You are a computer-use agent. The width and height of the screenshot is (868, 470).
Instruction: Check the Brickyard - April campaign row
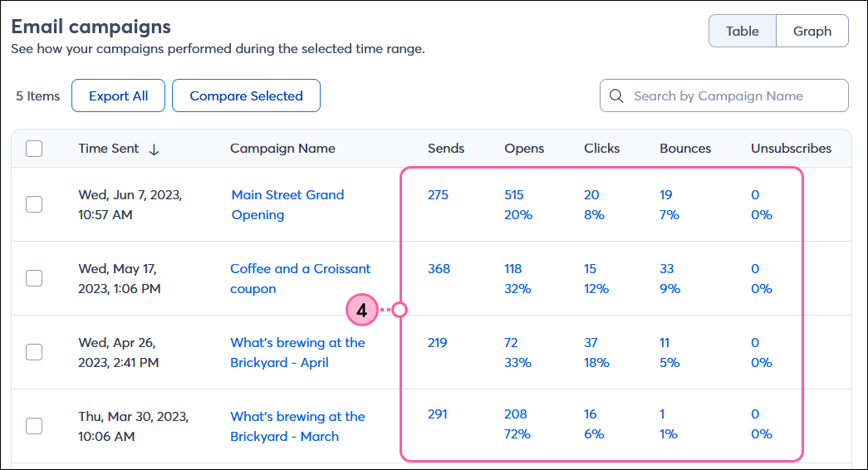point(34,352)
